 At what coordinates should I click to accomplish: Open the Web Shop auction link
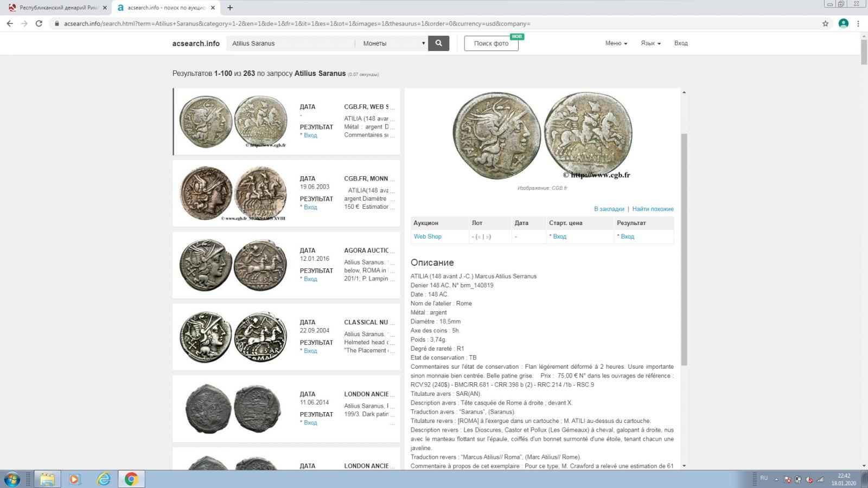427,236
